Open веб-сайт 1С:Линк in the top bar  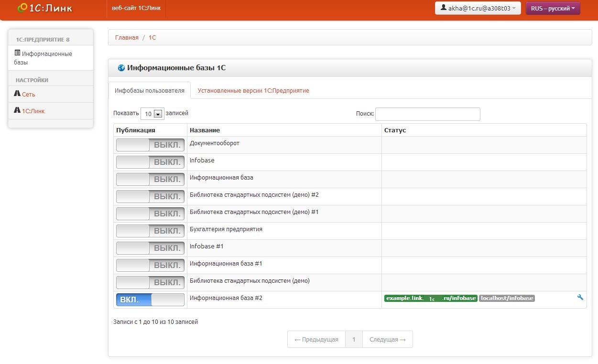pos(136,8)
